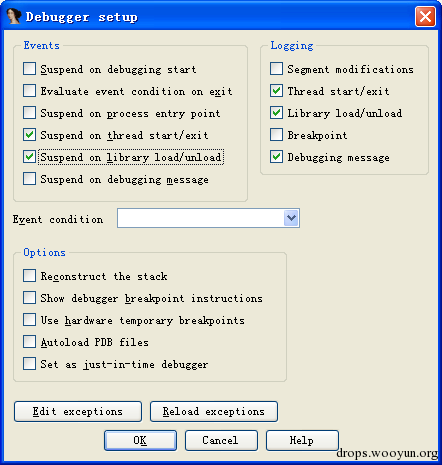Confirm settings with the OK button
This screenshot has height=465, width=442.
click(x=140, y=440)
